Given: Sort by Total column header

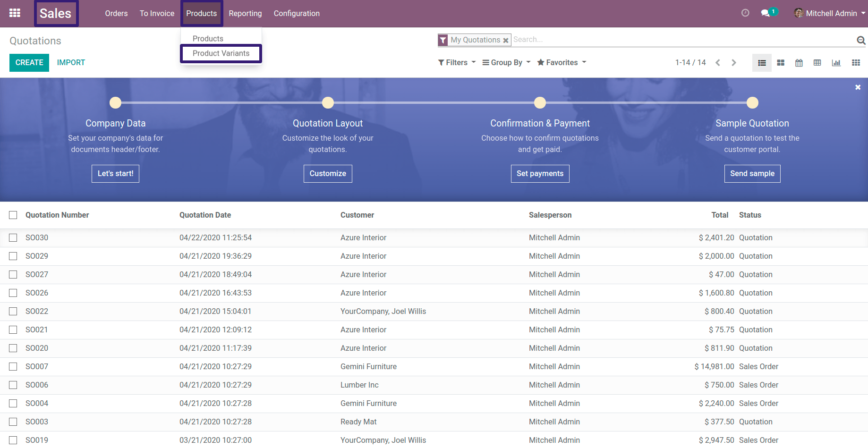Looking at the screenshot, I should coord(720,215).
